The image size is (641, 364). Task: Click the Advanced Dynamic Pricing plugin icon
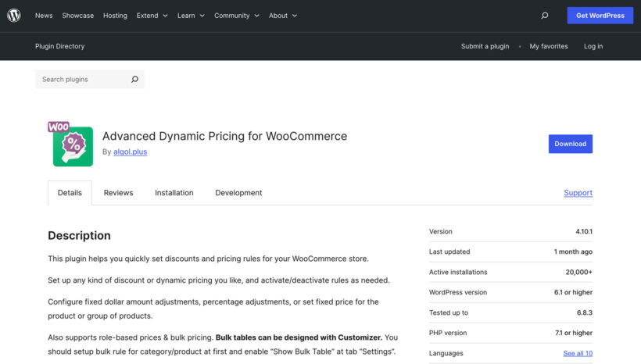pyautogui.click(x=72, y=145)
